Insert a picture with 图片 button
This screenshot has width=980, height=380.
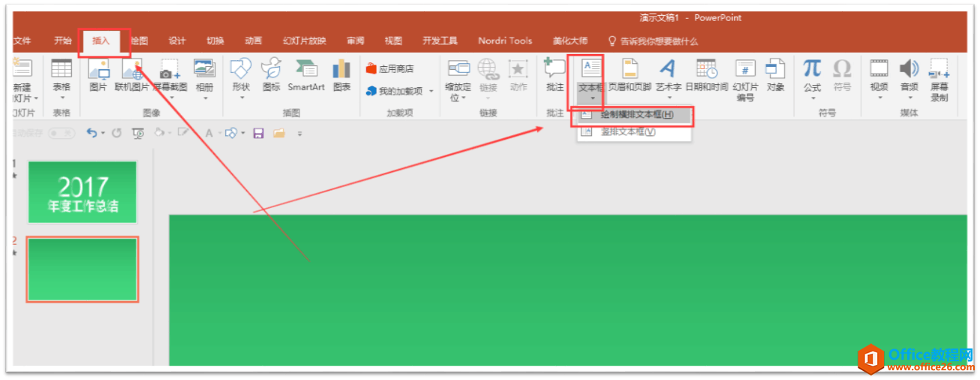pos(98,74)
